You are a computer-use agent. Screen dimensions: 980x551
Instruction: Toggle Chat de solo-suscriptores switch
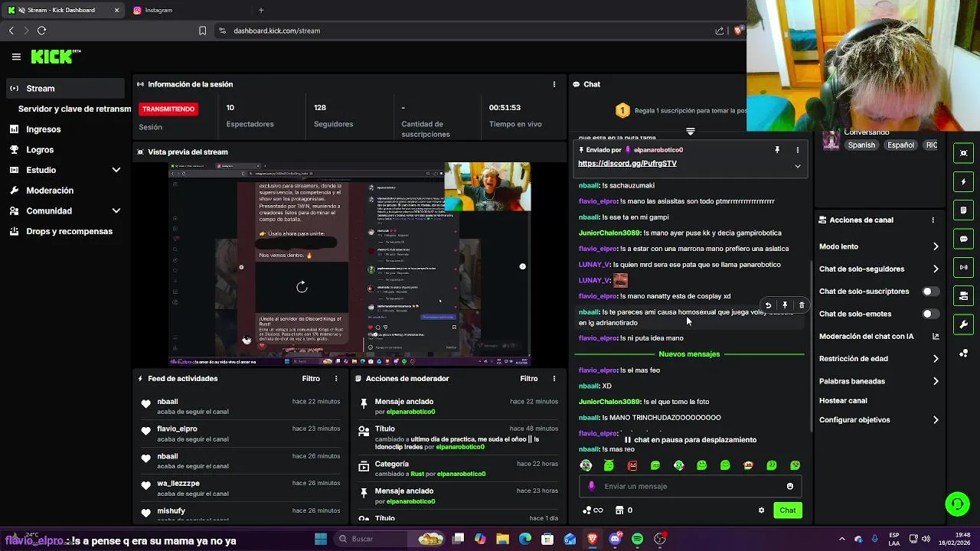click(930, 292)
